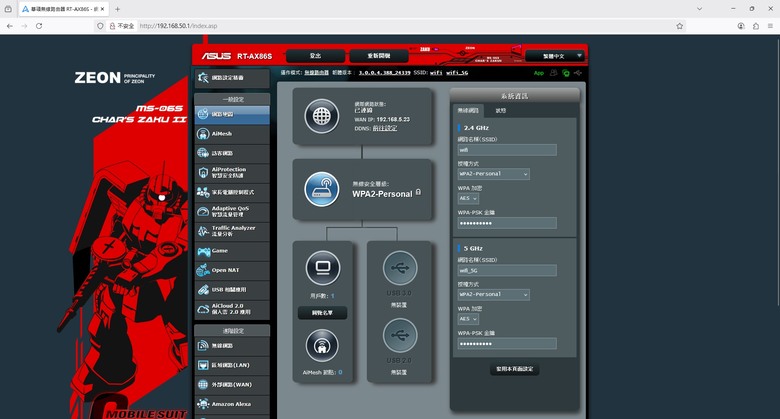Open the browser hamburger menu
Image resolution: width=780 pixels, height=419 pixels.
pyautogui.click(x=771, y=26)
